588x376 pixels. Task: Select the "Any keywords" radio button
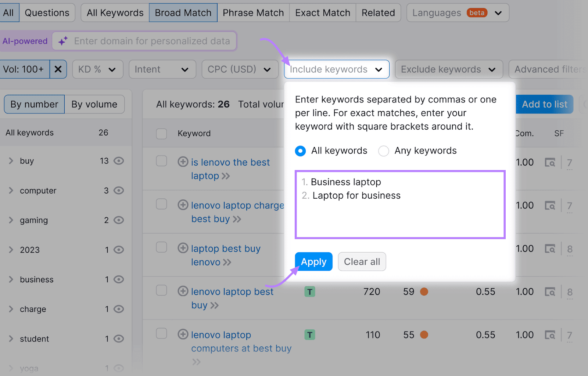pyautogui.click(x=383, y=151)
